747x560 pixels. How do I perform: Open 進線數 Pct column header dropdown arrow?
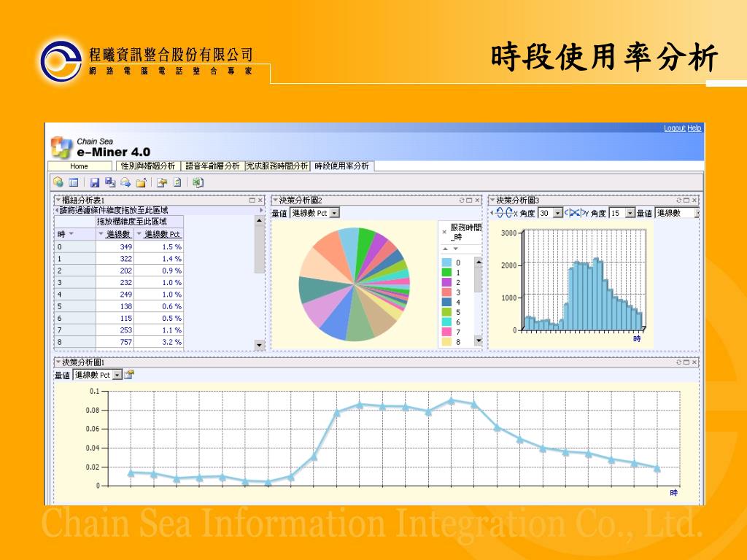coord(139,234)
